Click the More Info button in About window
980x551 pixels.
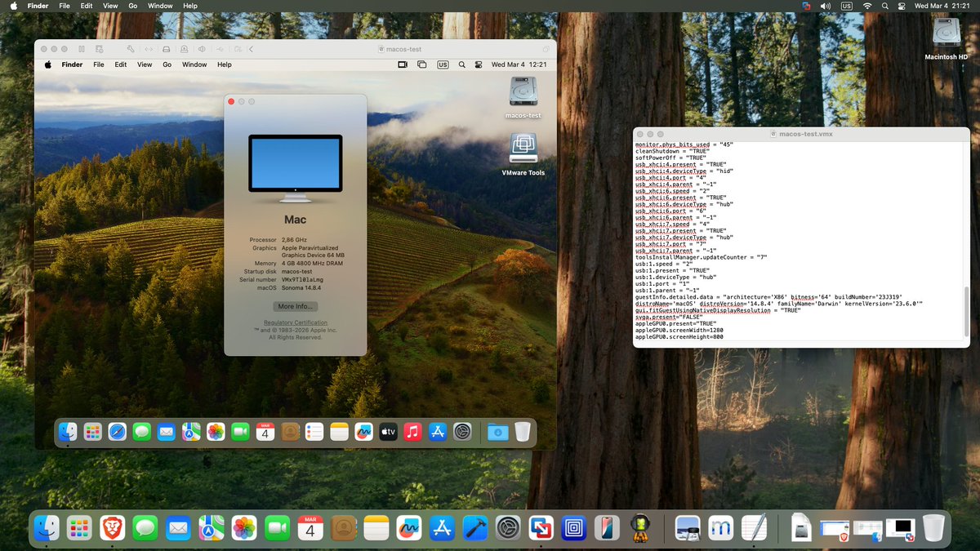(x=295, y=306)
